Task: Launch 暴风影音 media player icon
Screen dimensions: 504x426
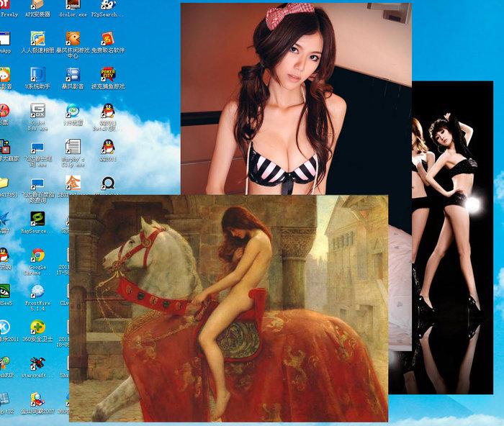Action: [x=73, y=75]
